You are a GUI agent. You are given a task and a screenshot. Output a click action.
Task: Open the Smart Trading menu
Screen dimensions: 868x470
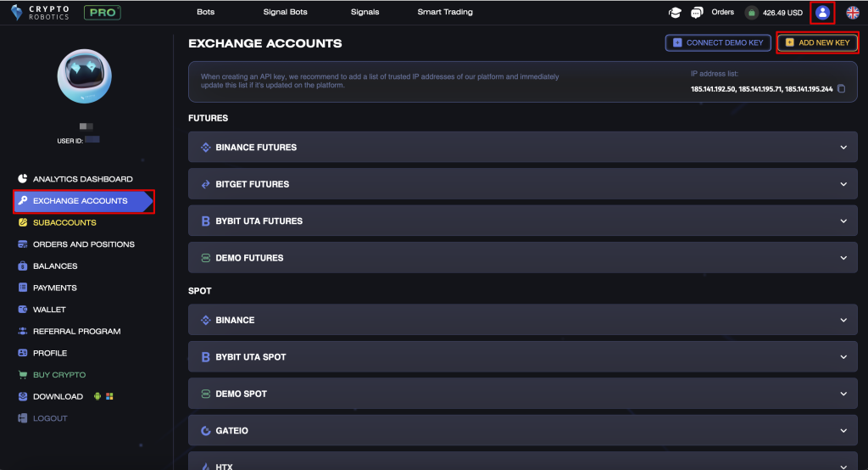[x=445, y=12]
